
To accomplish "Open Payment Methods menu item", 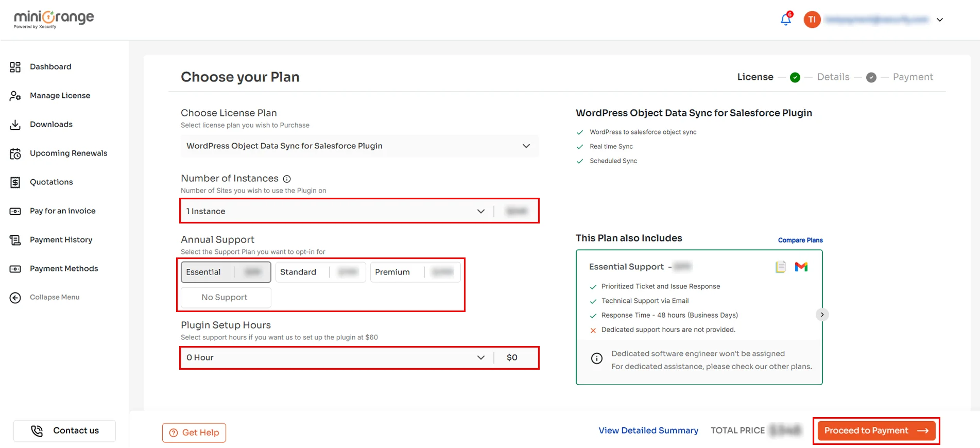I will point(64,268).
